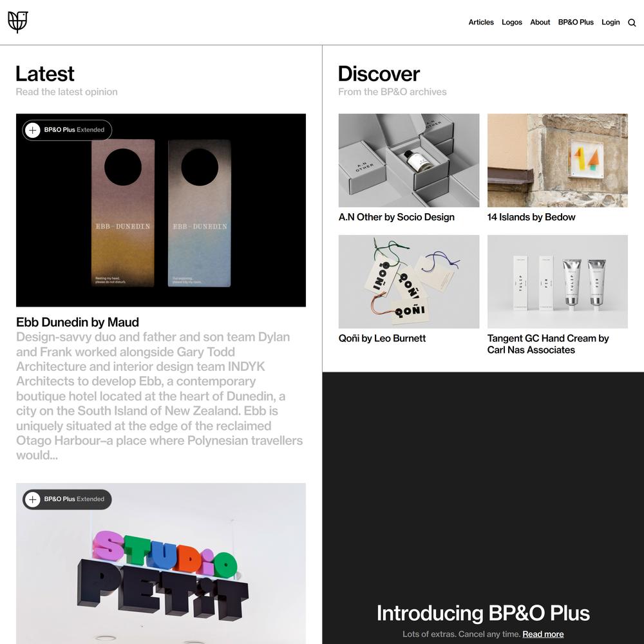Follow the Read more link
This screenshot has width=644, height=644.
[x=543, y=634]
